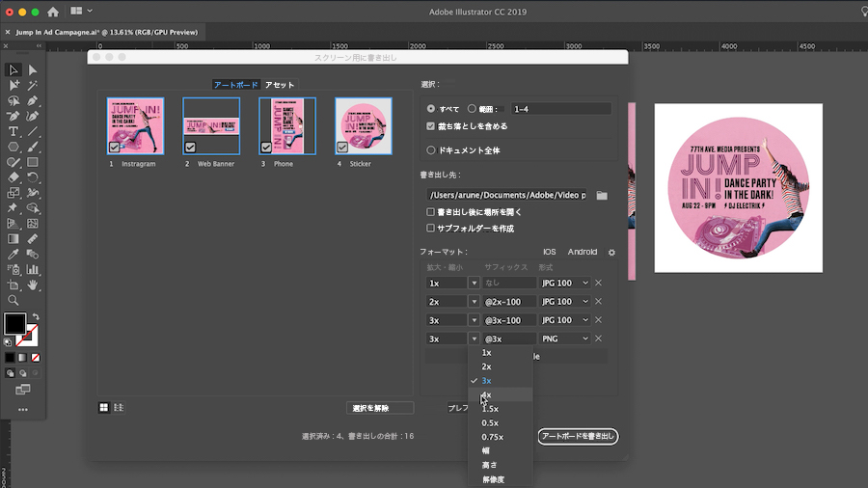Select the Magic Wand tool
Image resolution: width=868 pixels, height=488 pixels.
pyautogui.click(x=33, y=85)
